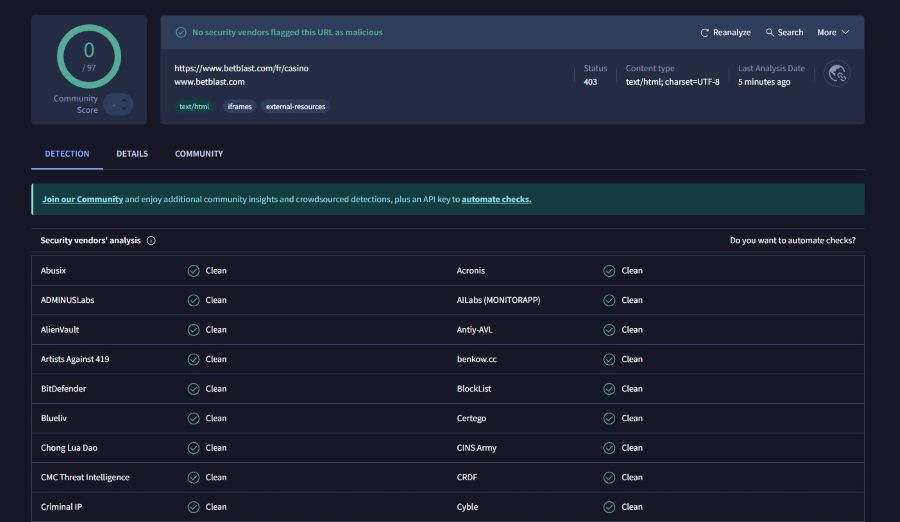Click the iframes tag
The width and height of the screenshot is (900, 522).
239,106
